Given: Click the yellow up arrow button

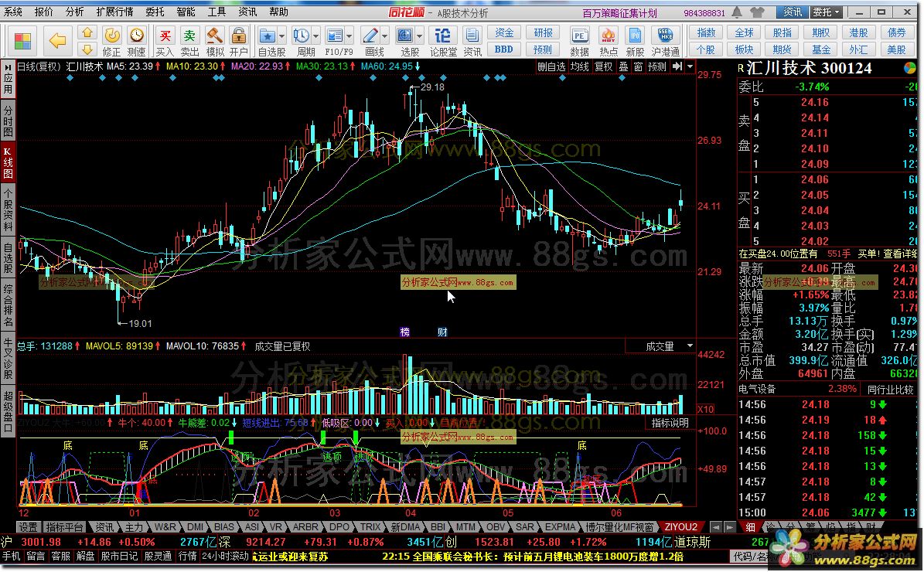Looking at the screenshot, I should pos(87,33).
